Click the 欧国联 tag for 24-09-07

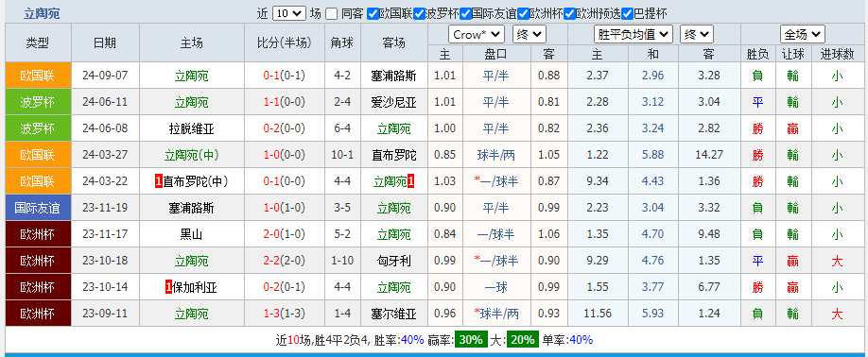38,76
